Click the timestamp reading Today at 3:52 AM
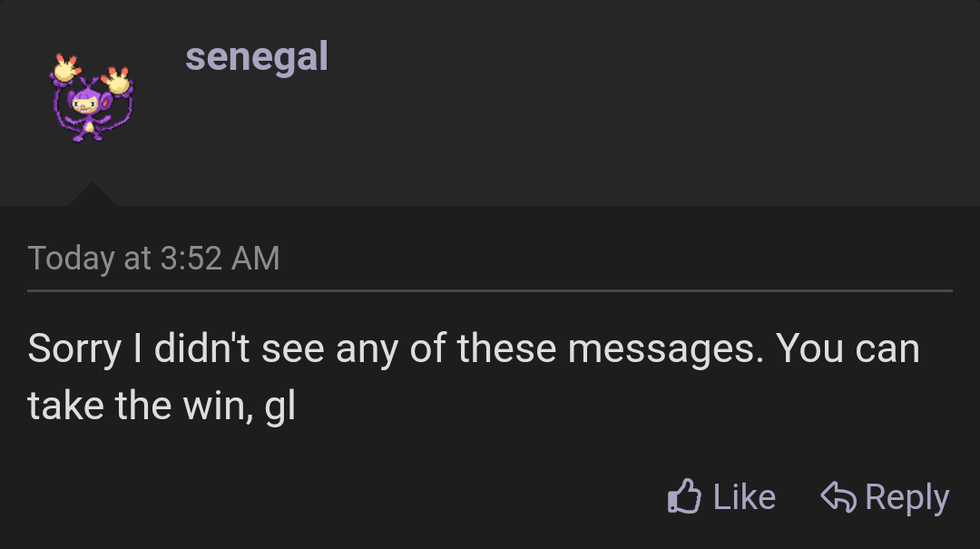The width and height of the screenshot is (980, 549). [x=155, y=259]
